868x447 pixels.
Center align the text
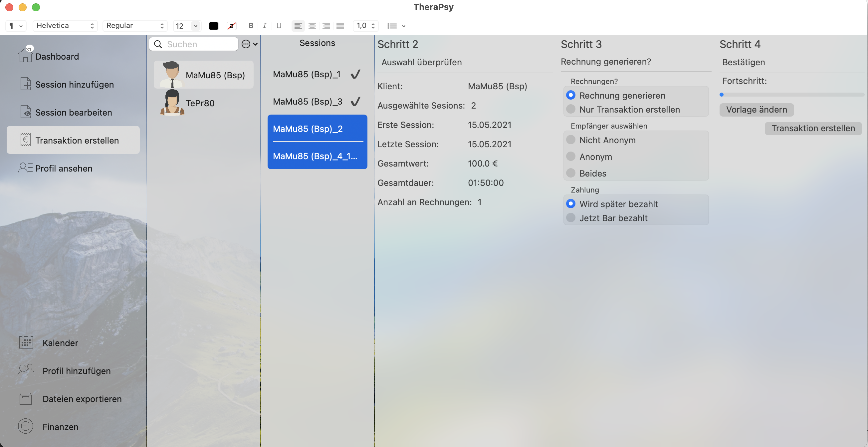pos(312,26)
